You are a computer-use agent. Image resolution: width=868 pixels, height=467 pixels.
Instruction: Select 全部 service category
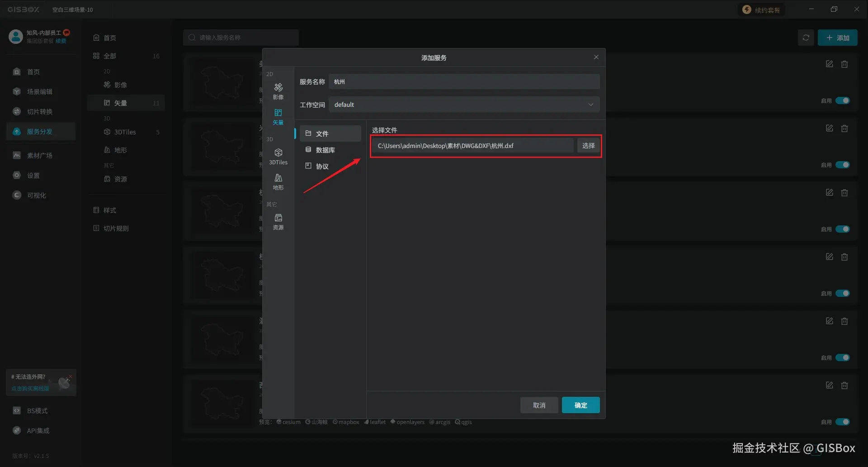[x=127, y=56]
